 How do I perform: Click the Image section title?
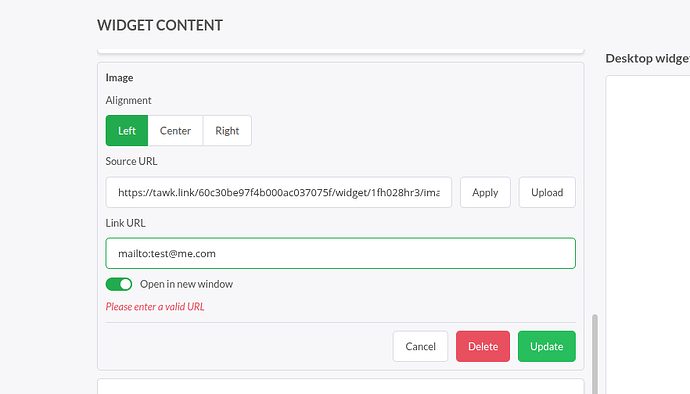[x=119, y=78]
